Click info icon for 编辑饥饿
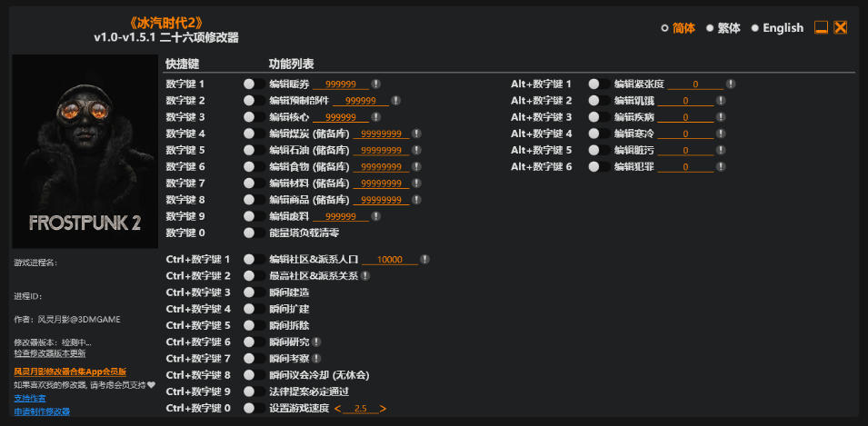Screen dimensions: 868x426 click(721, 101)
